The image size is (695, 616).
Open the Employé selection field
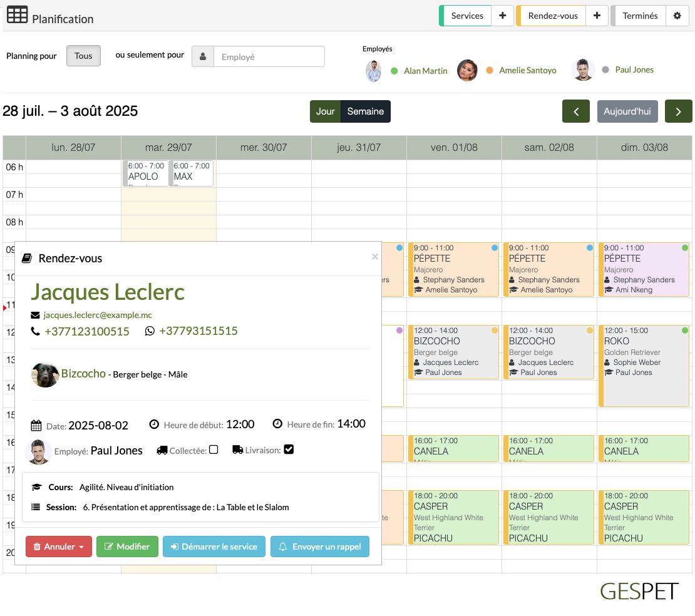pyautogui.click(x=269, y=57)
